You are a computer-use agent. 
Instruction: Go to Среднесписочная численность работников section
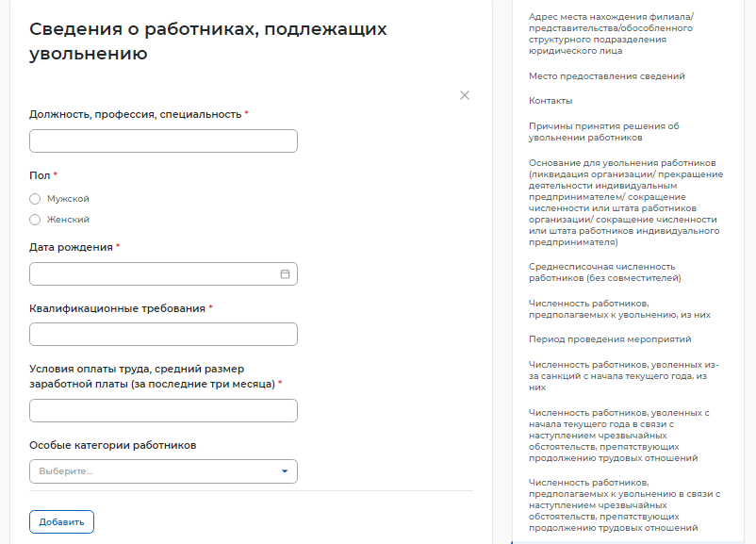pos(604,272)
